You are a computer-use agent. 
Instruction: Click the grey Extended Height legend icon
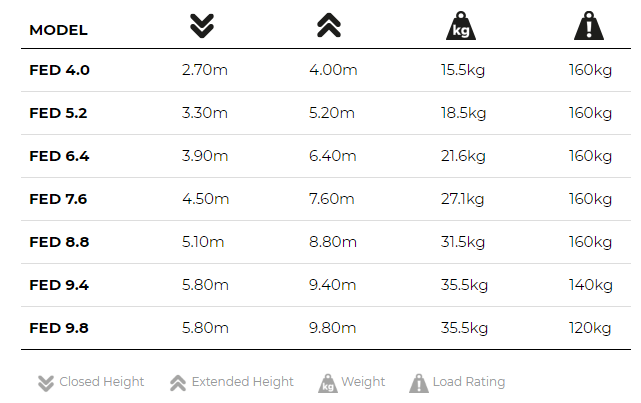(178, 383)
